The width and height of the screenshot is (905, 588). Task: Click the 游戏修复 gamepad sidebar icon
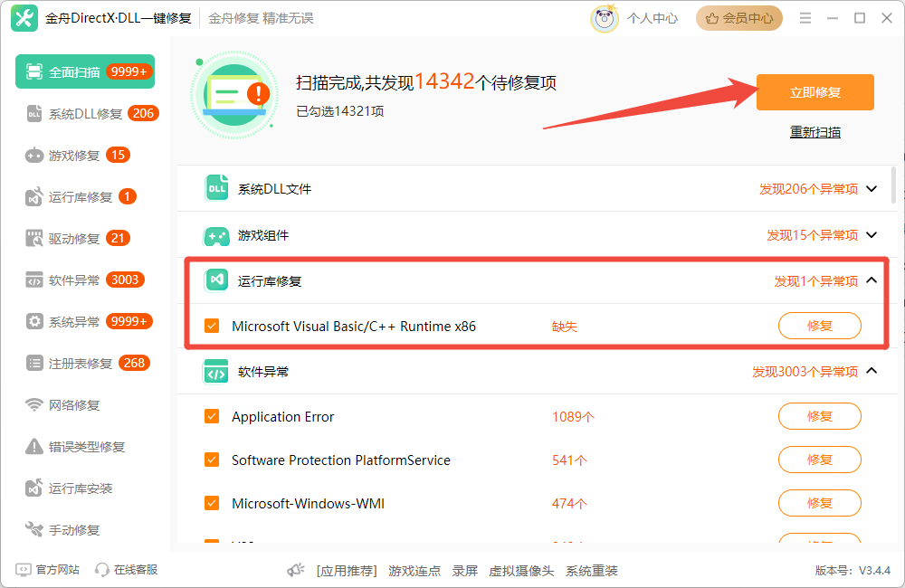coord(34,156)
